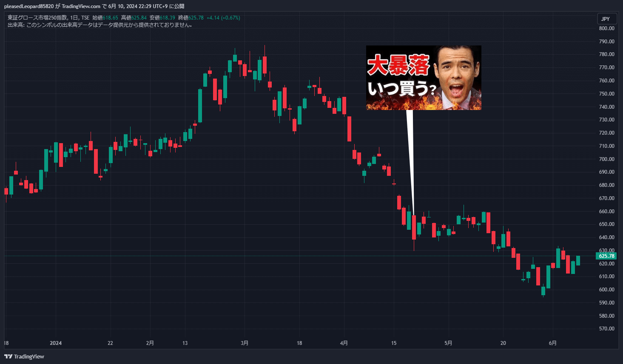Select the 3月 marker on time axis
Screen dimensions: 623x364
pos(245,343)
